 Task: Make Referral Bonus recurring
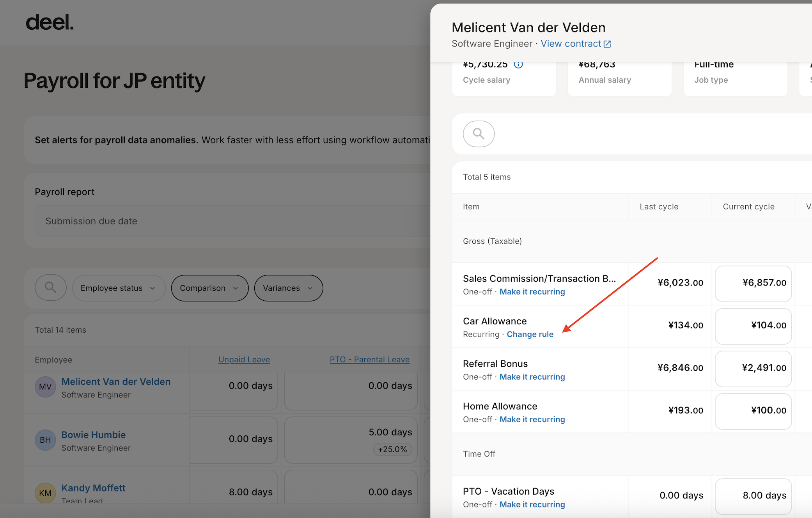(532, 377)
